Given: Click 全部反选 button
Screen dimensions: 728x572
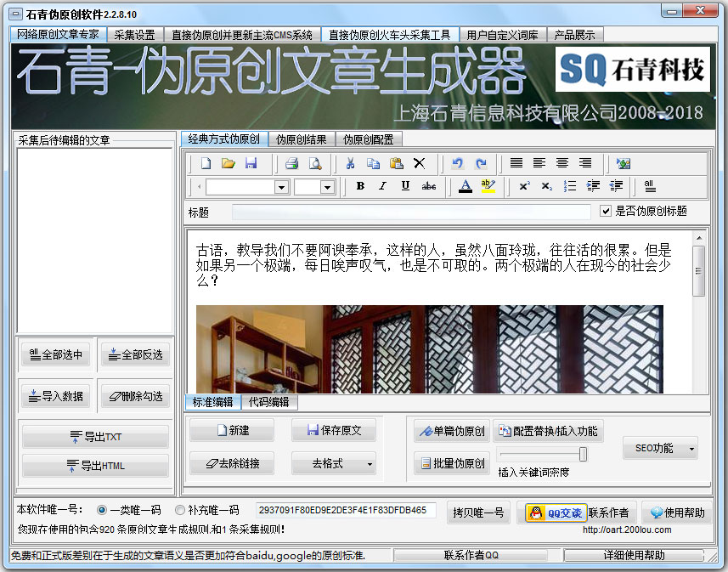Looking at the screenshot, I should [136, 354].
